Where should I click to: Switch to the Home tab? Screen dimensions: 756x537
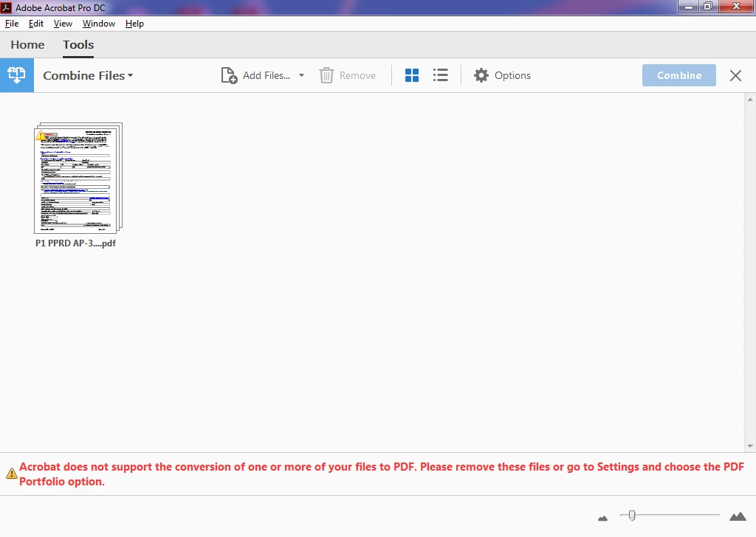[x=27, y=45]
